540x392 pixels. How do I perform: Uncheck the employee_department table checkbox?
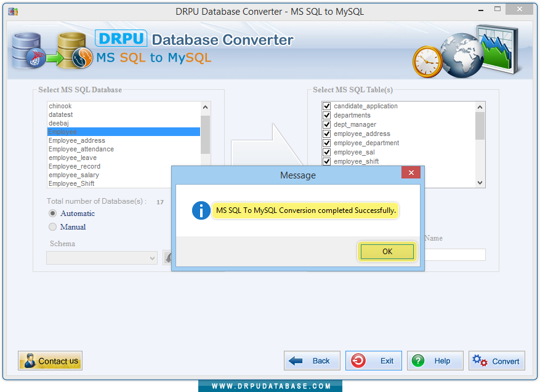click(326, 143)
